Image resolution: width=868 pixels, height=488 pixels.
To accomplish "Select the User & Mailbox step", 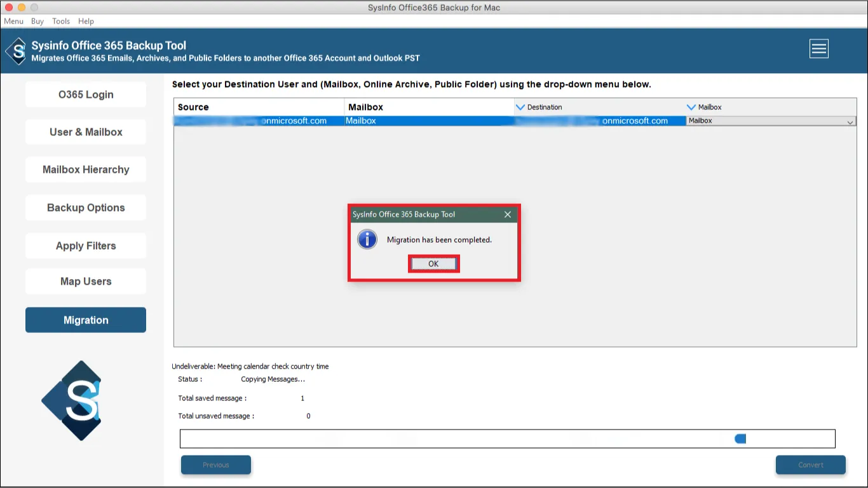I will click(86, 132).
